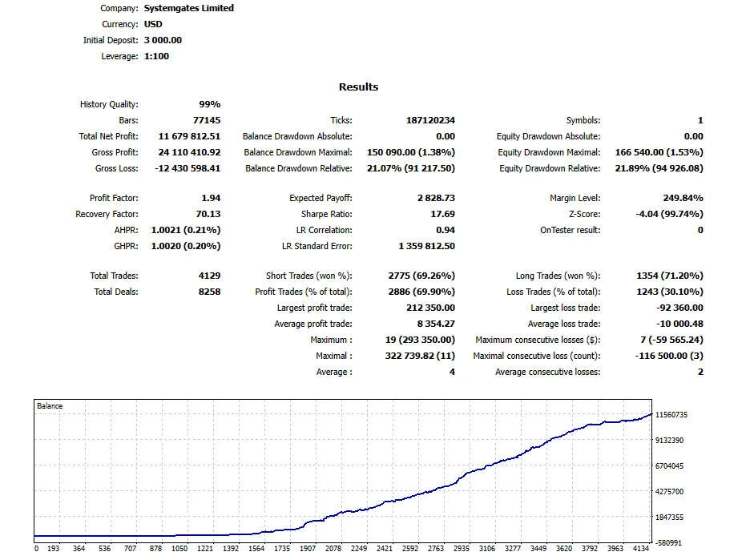Click the Results section heading
This screenshot has width=754, height=560.
coord(358,87)
